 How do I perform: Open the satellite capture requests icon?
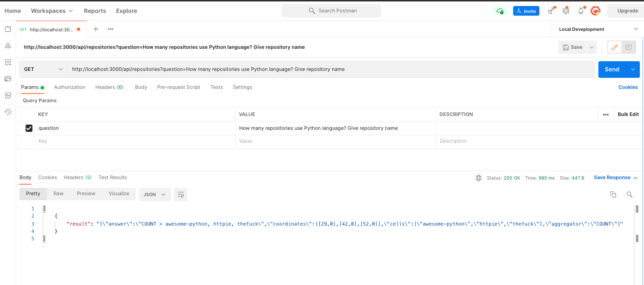coord(551,11)
